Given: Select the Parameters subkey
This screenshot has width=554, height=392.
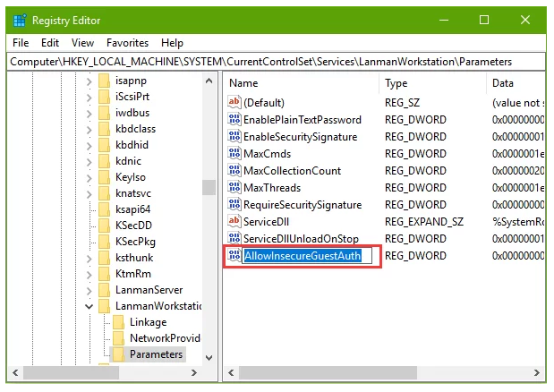Looking at the screenshot, I should [156, 354].
